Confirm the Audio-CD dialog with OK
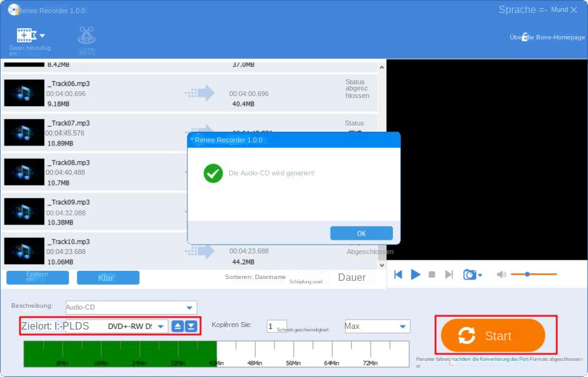 tap(361, 233)
